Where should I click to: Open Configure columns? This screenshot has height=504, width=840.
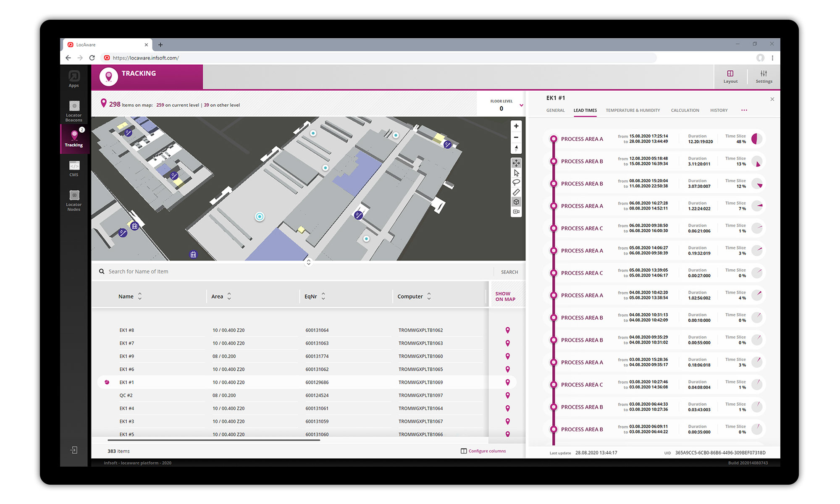[x=487, y=451]
